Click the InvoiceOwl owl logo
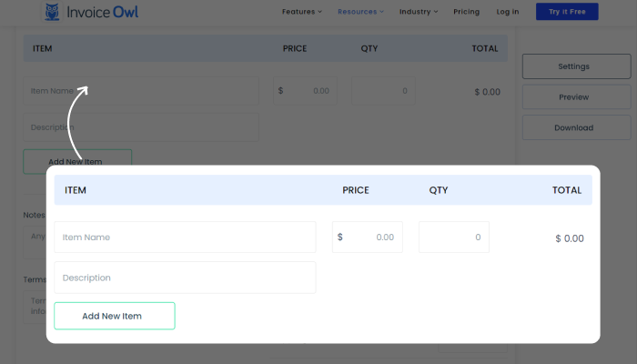 click(54, 12)
